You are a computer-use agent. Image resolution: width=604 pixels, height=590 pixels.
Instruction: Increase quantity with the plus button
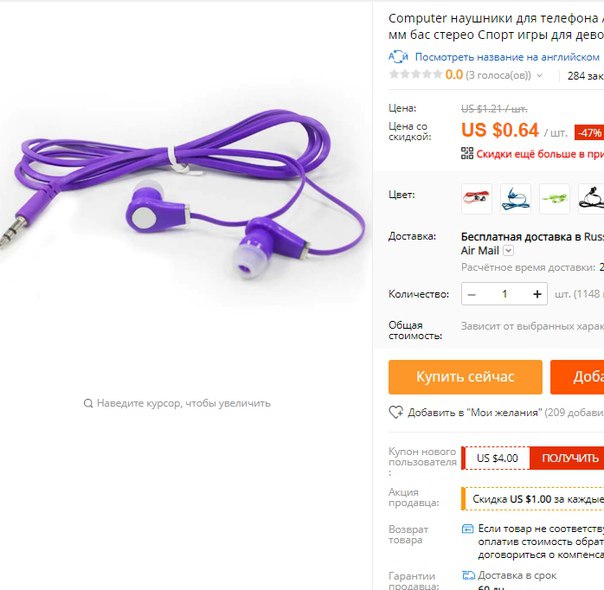(x=537, y=295)
